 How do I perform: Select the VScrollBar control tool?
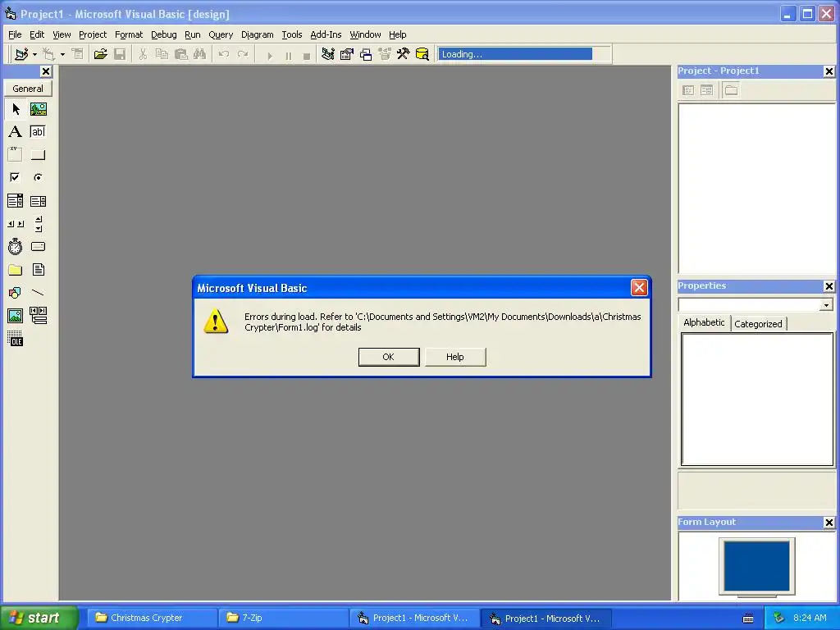click(x=38, y=224)
